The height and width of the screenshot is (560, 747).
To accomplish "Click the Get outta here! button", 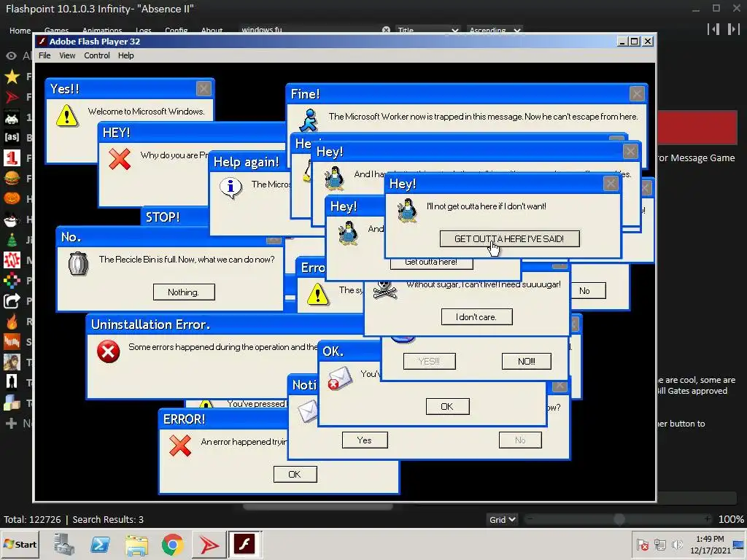I will click(x=431, y=263).
